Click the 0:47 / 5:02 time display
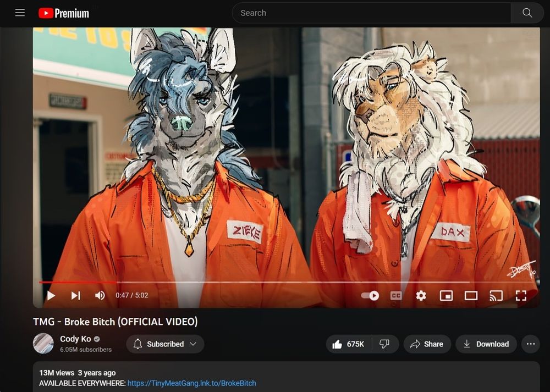The height and width of the screenshot is (392, 550). coord(132,295)
